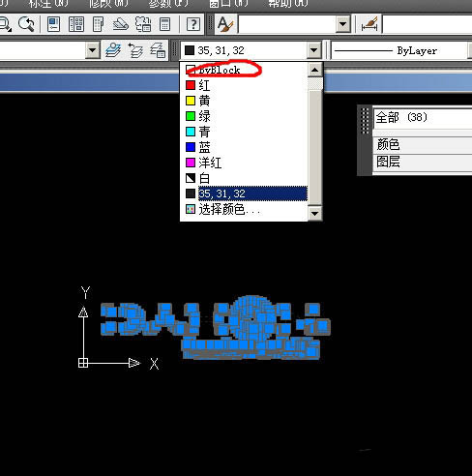Image resolution: width=472 pixels, height=476 pixels.
Task: Click the blue drawing objects in model space
Action: click(x=216, y=327)
